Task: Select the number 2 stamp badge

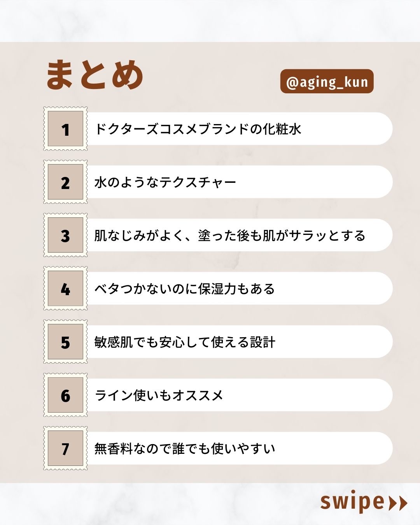Action: (65, 182)
